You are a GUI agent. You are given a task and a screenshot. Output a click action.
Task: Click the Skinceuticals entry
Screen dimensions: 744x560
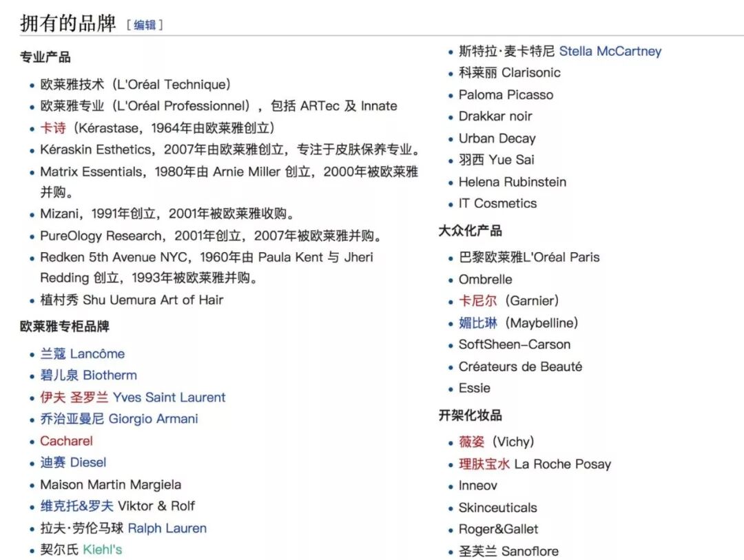[498, 508]
